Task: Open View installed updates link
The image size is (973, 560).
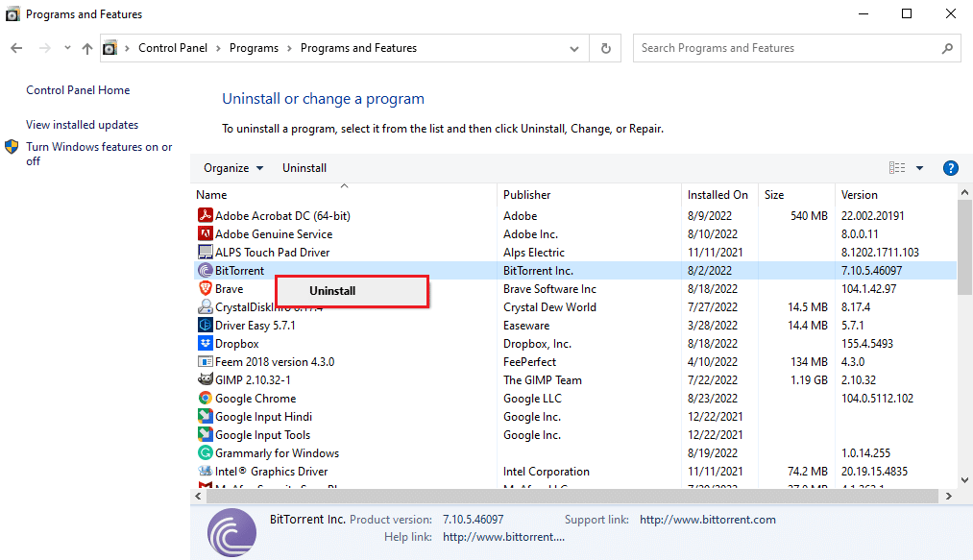Action: (82, 125)
